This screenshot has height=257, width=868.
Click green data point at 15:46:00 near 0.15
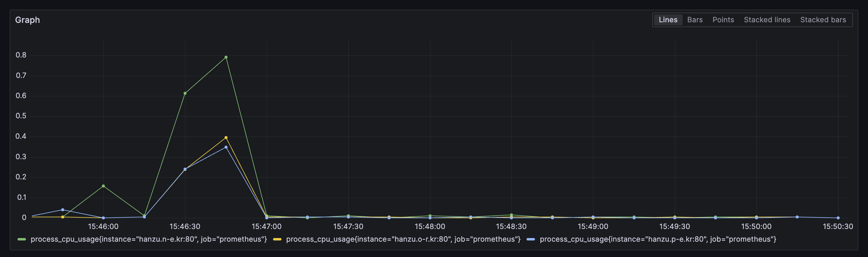(x=103, y=186)
